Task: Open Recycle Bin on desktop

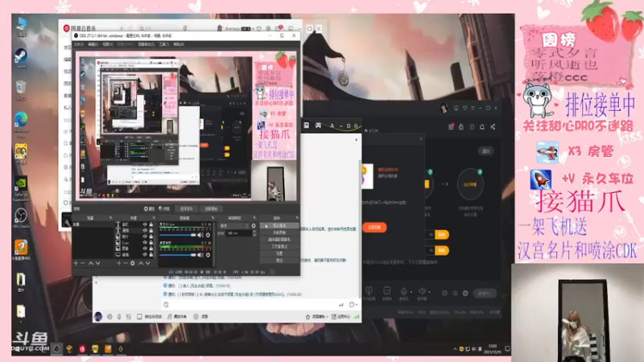Action: point(21,89)
